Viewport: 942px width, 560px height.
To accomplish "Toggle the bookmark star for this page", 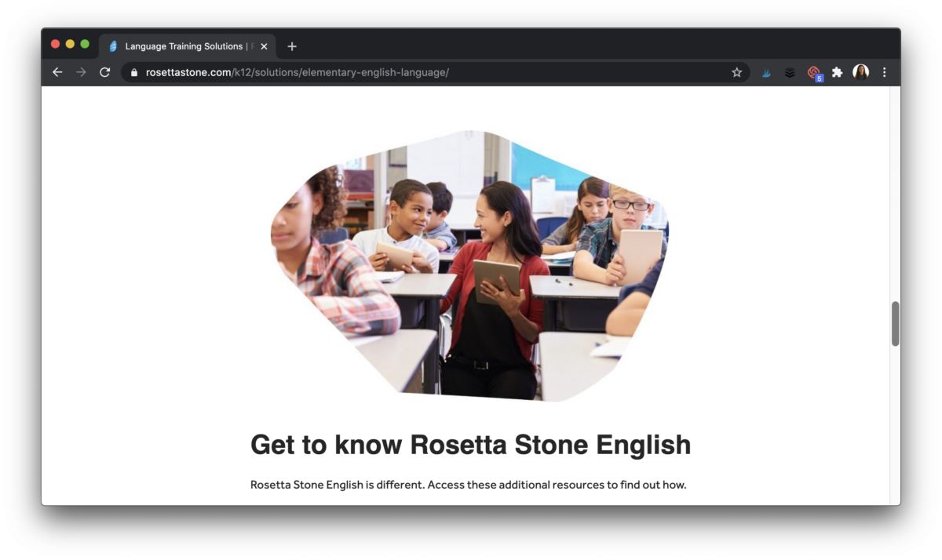I will point(736,72).
